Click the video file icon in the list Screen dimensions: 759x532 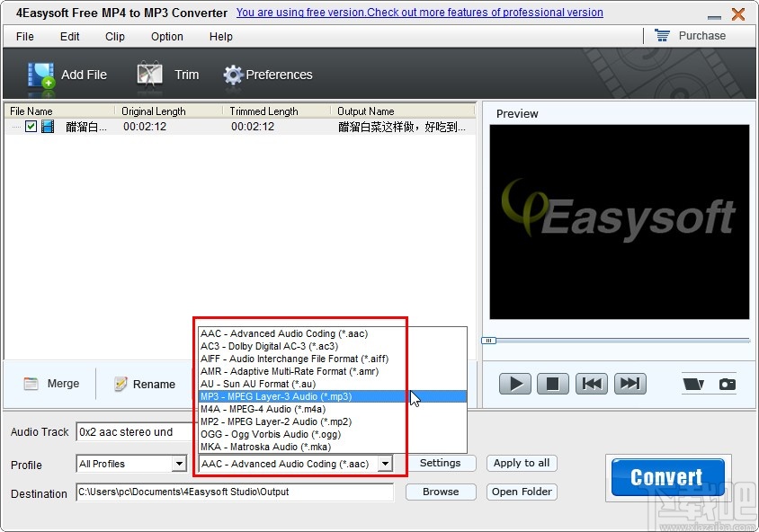coord(47,127)
